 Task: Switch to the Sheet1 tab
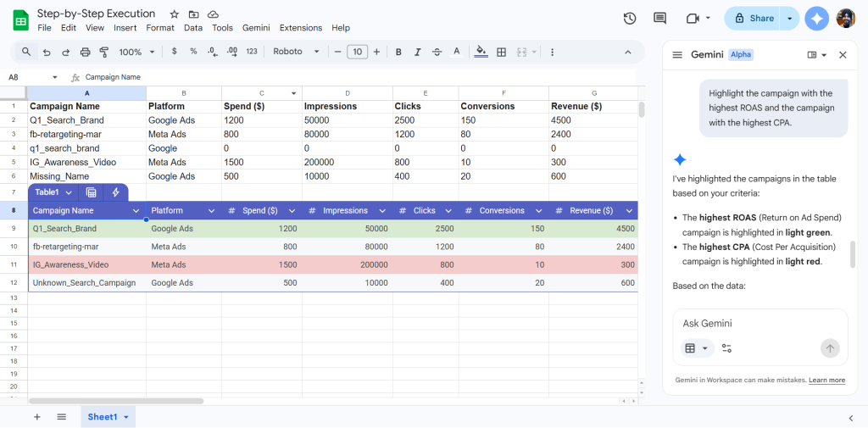[x=102, y=417]
